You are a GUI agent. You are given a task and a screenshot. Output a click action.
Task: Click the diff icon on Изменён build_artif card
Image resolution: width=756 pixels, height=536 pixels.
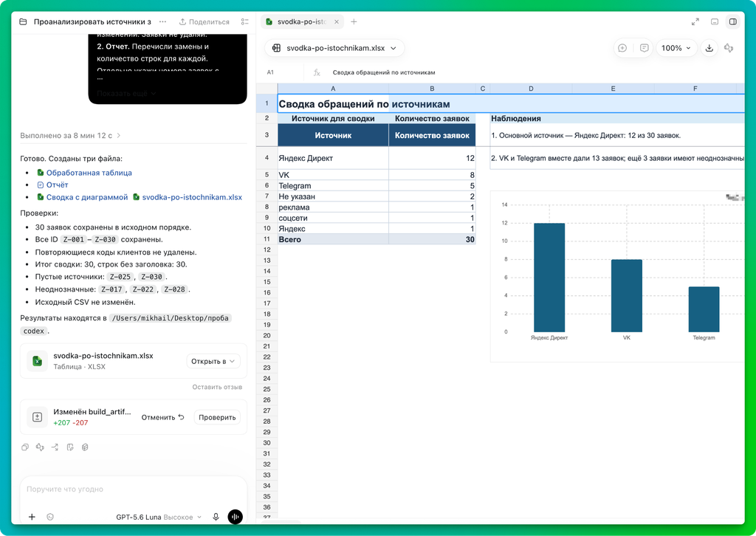pos(37,417)
